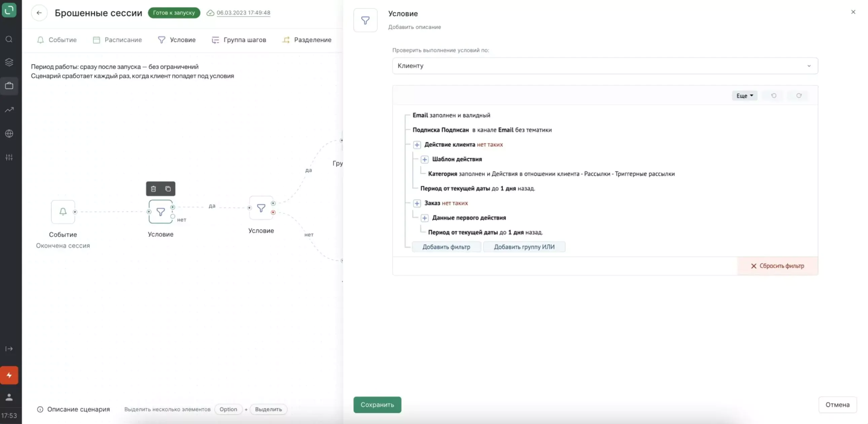Click the undo arrow in filter toolbar
Image resolution: width=868 pixels, height=424 pixels.
coord(774,96)
